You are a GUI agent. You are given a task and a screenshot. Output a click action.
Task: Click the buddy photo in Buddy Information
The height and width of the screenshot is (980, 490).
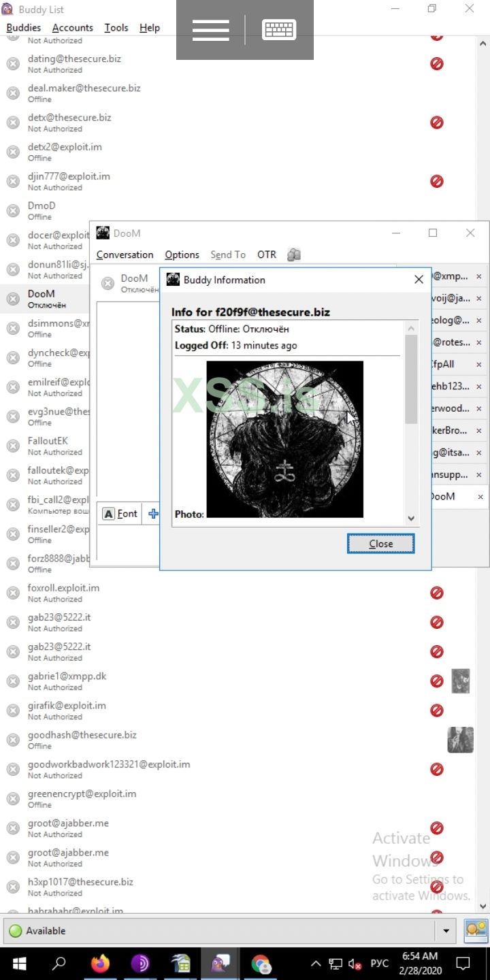[284, 439]
